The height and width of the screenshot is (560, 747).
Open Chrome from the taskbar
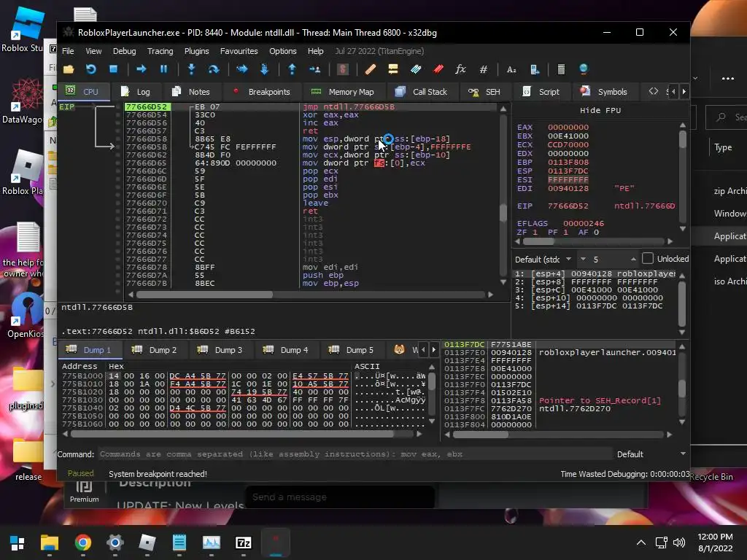(x=83, y=542)
